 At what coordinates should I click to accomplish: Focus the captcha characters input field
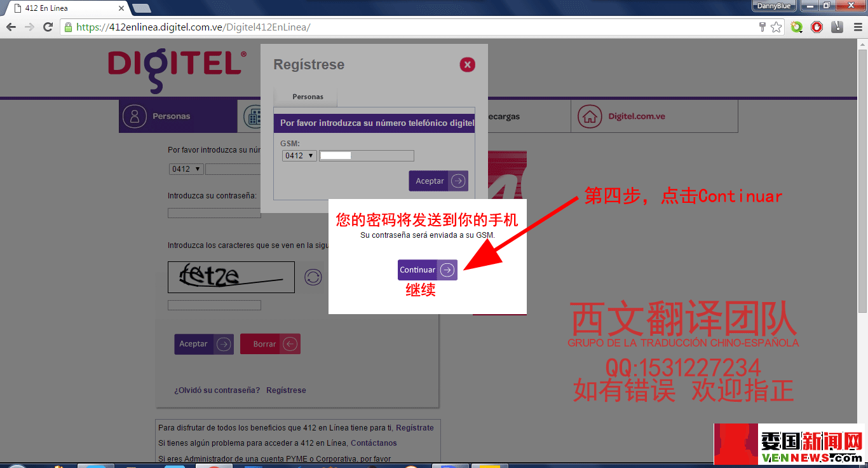click(214, 305)
